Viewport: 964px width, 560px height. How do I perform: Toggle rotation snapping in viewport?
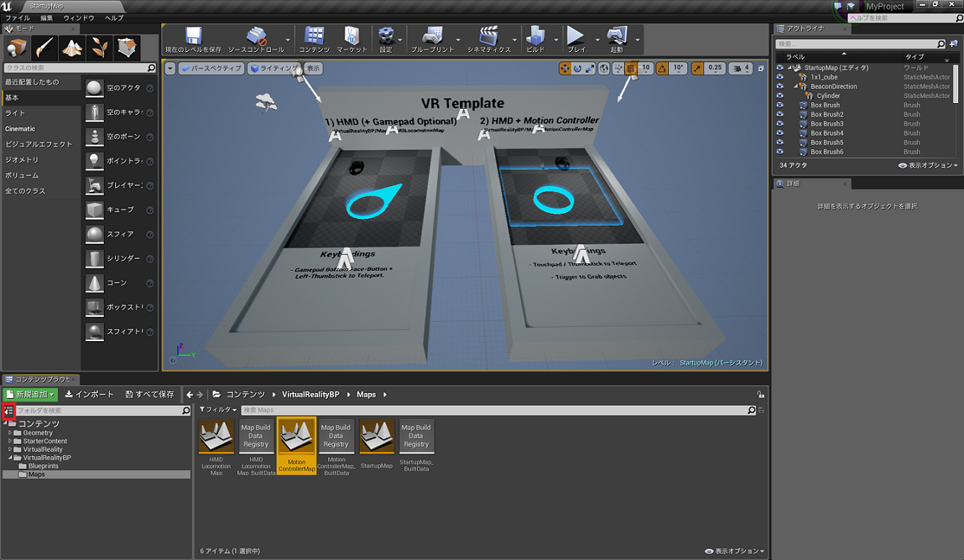(x=662, y=68)
